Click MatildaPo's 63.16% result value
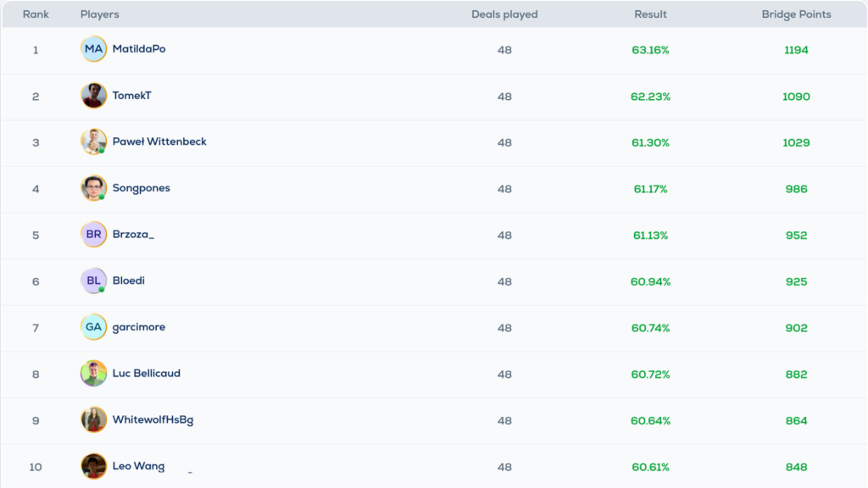The width and height of the screenshot is (868, 488). coord(650,50)
